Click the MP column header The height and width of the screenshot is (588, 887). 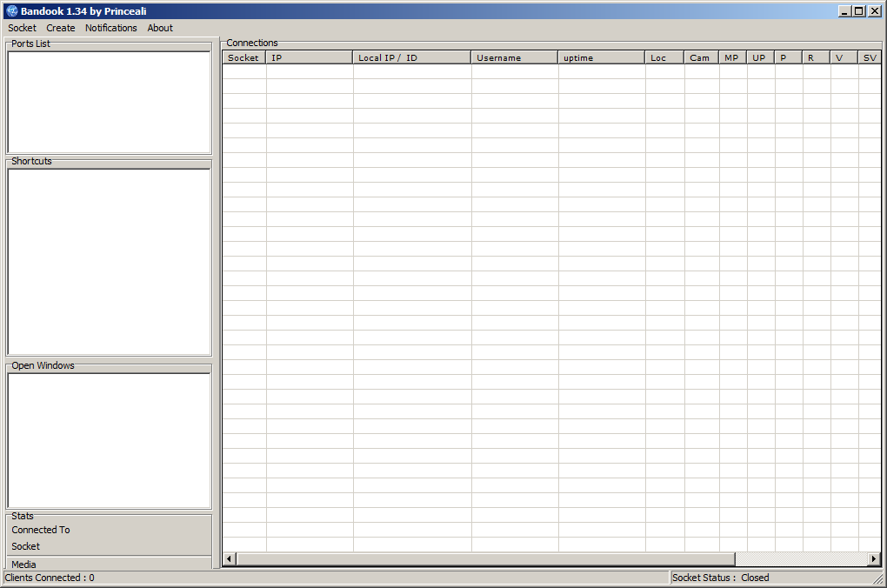coord(732,57)
